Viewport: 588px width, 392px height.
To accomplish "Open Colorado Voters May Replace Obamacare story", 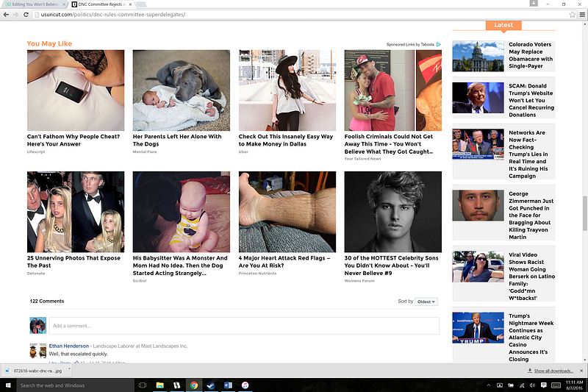I will [530, 55].
